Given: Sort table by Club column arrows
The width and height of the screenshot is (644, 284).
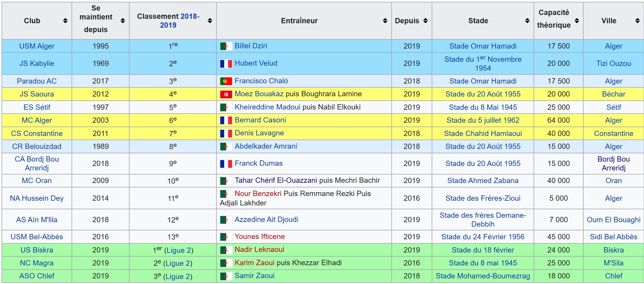Looking at the screenshot, I should [x=65, y=21].
